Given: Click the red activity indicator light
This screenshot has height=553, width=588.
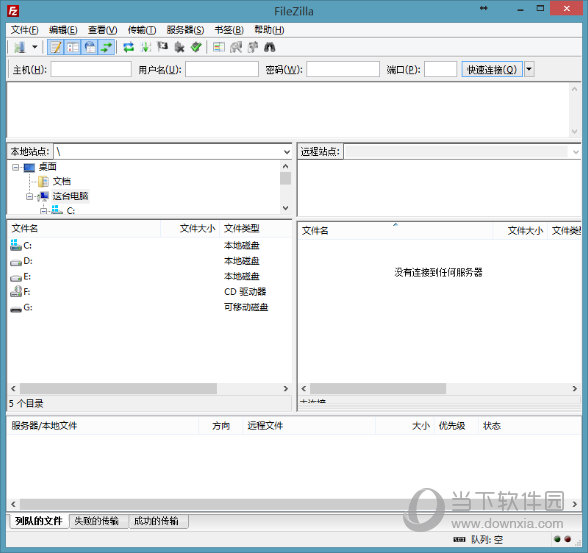Looking at the screenshot, I should click(568, 539).
